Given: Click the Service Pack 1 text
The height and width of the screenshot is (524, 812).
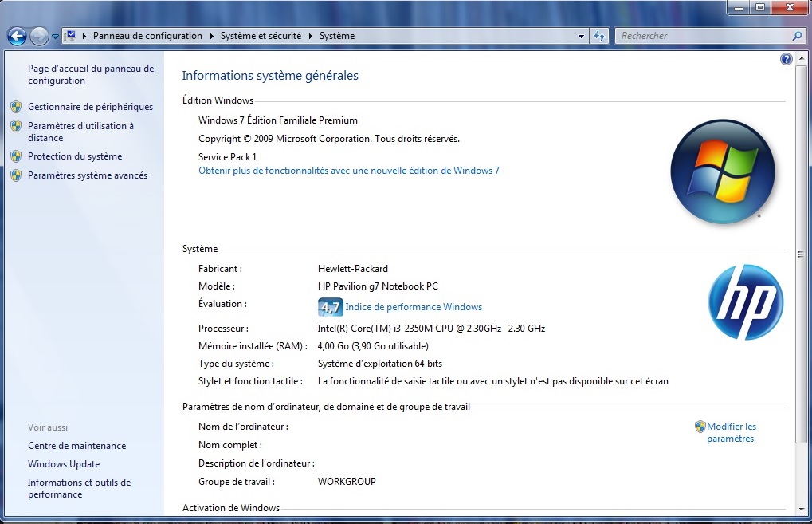Looking at the screenshot, I should [227, 156].
